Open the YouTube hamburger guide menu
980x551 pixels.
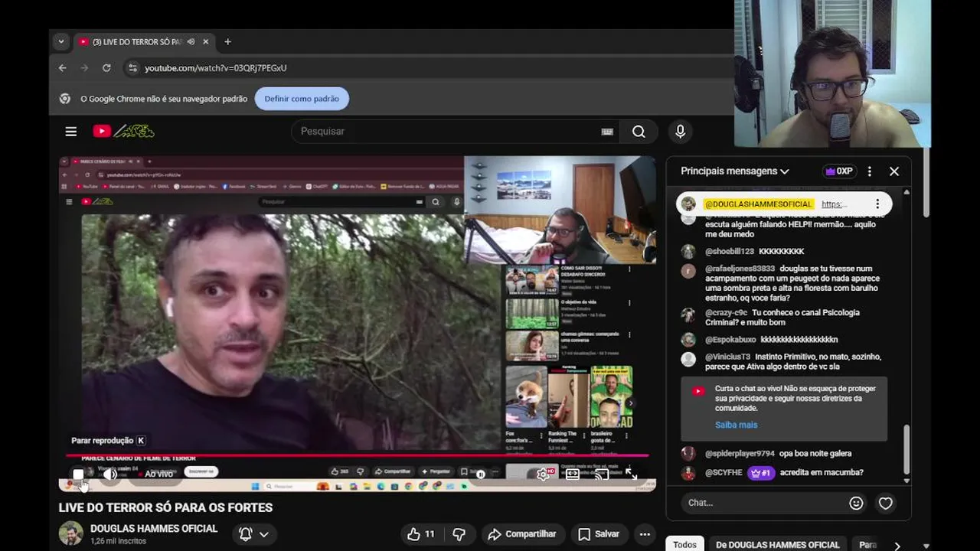click(70, 132)
